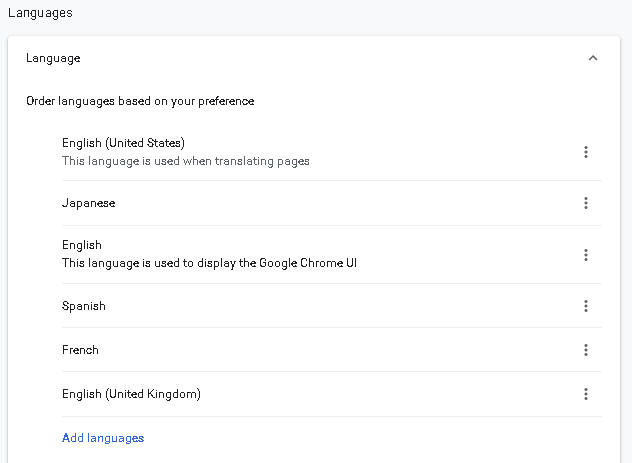Select the English (United Kingdom) language name
Image resolution: width=632 pixels, height=463 pixels.
coord(131,394)
